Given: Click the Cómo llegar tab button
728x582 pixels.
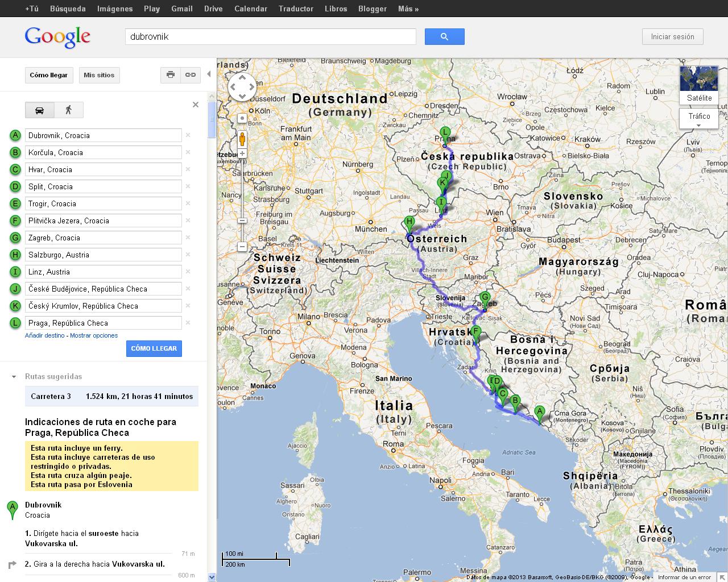Looking at the screenshot, I should click(x=48, y=75).
